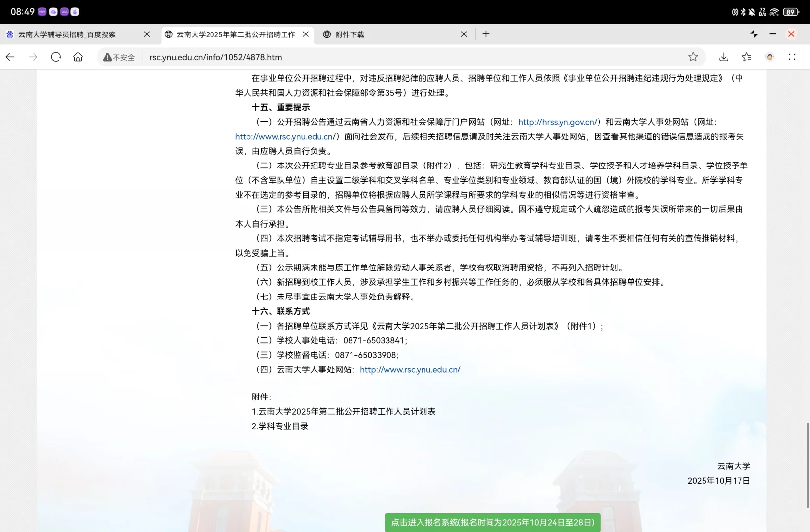Viewport: 810px width, 532px height.
Task: Click the 附件: label
Action: tap(262, 397)
